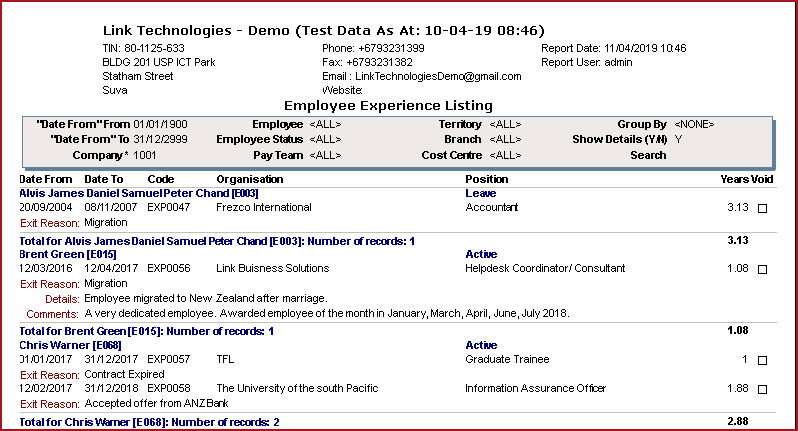Screen dimensions: 798x431
Task: Tick the Void checkbox for EXP0047 Frezco International
Action: coord(763,209)
